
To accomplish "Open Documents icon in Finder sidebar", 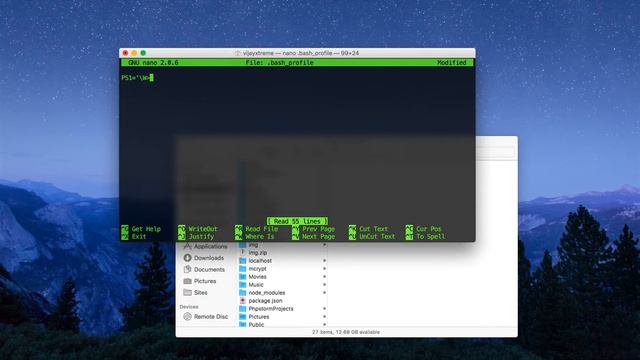I will (187, 269).
